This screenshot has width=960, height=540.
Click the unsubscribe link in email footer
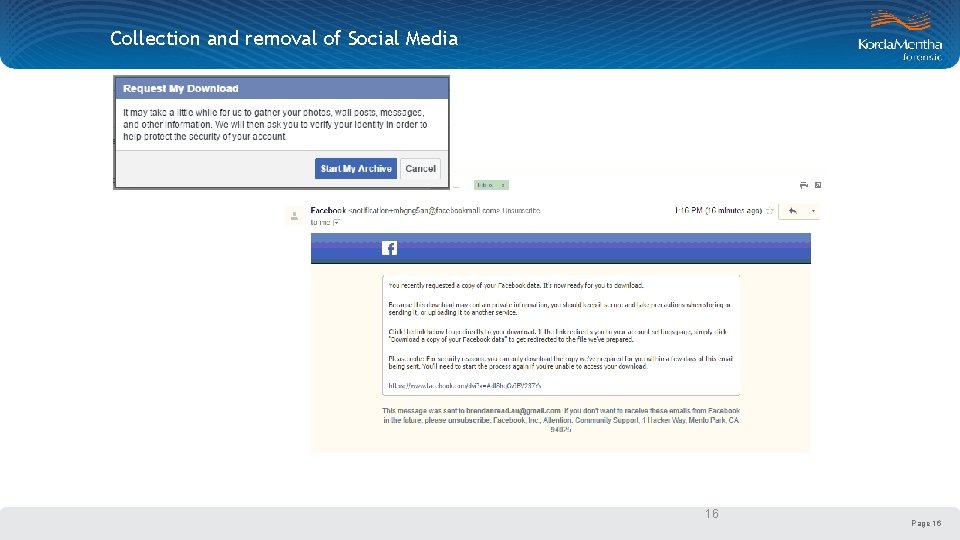469,421
